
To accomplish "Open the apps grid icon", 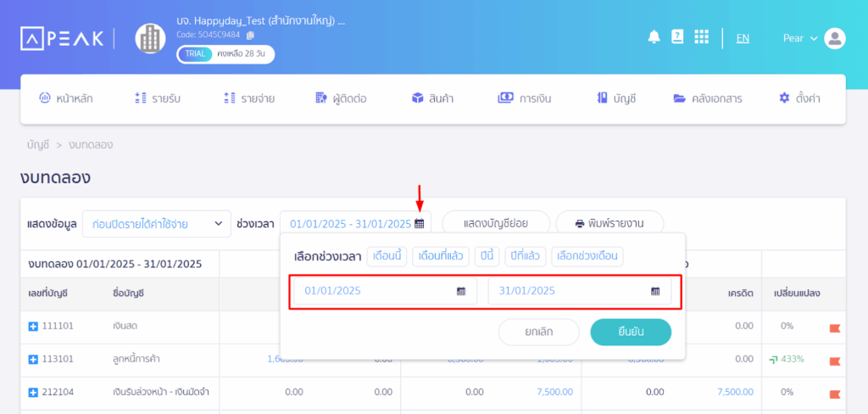I will (x=701, y=37).
